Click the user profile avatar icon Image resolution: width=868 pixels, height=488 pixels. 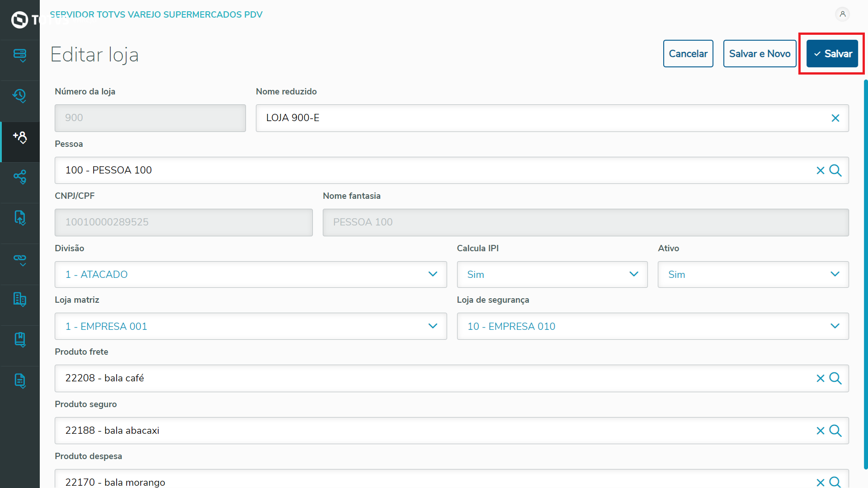click(842, 14)
